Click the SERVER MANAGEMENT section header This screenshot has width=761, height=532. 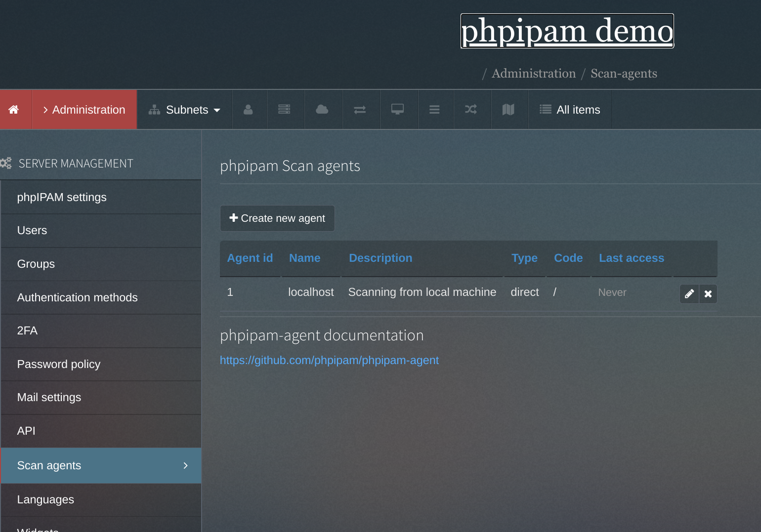[x=76, y=164]
